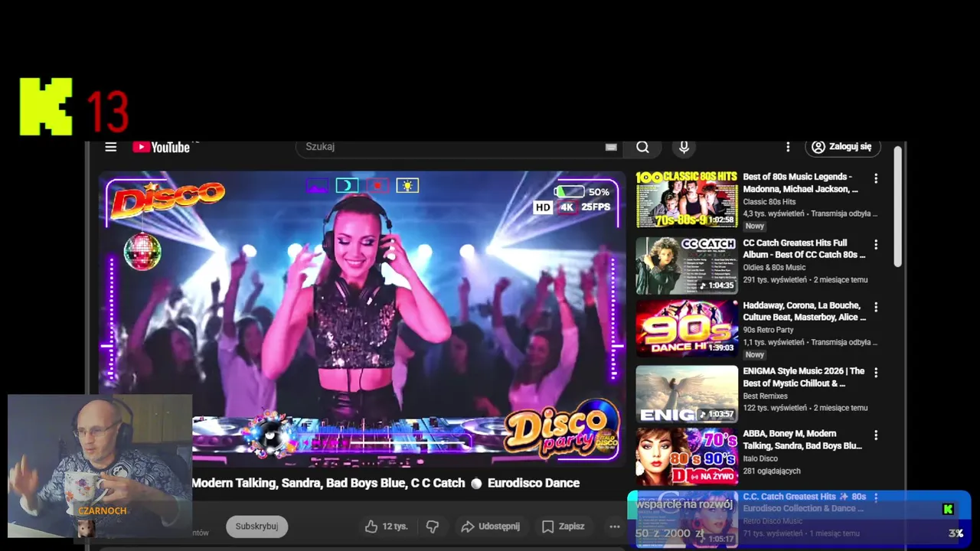Screen dimensions: 980x551
Task: Click the page vertical scrollbar
Action: click(898, 207)
